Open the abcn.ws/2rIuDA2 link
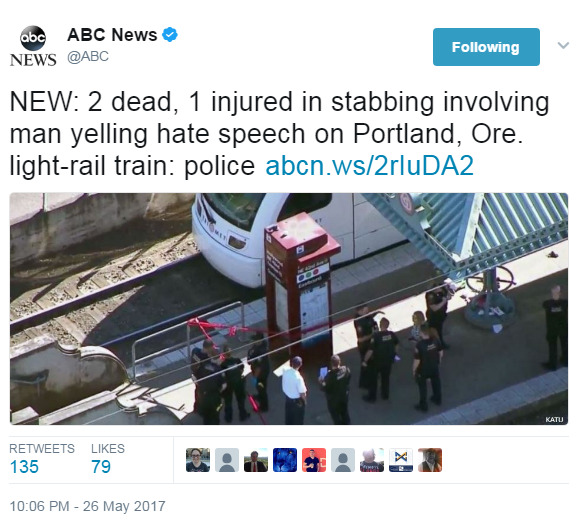 point(369,165)
